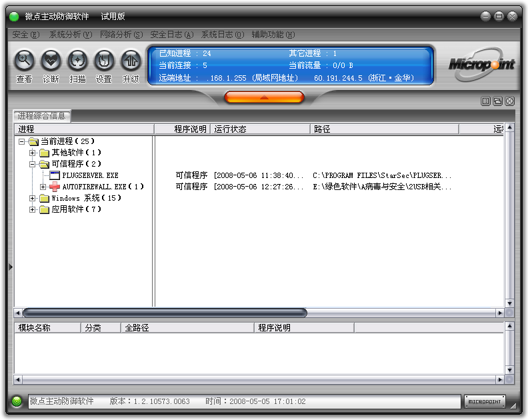Open the 安全日志(A) menu

pyautogui.click(x=172, y=35)
